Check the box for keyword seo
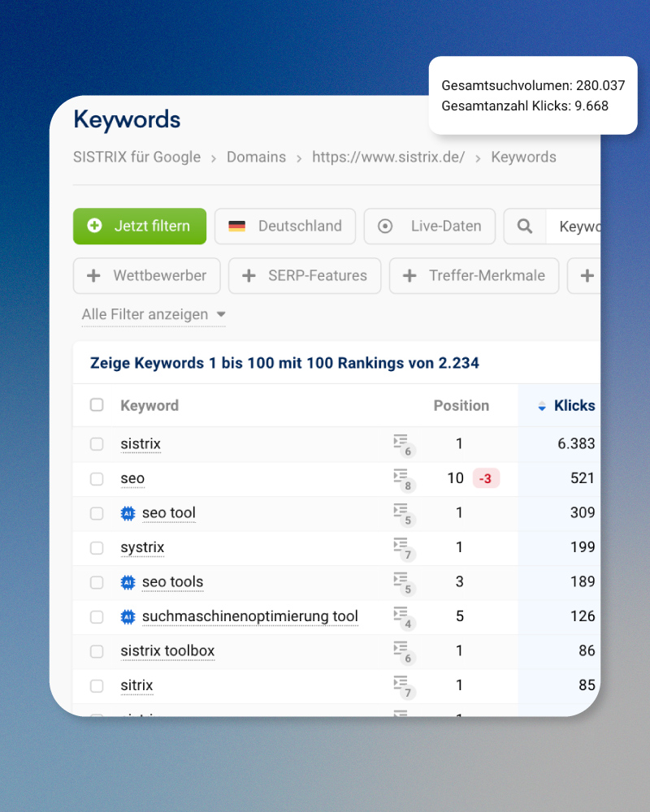 (97, 479)
